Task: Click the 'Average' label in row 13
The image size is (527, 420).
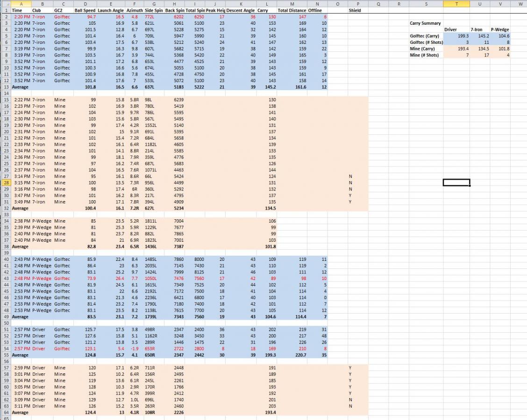Action: [21, 87]
